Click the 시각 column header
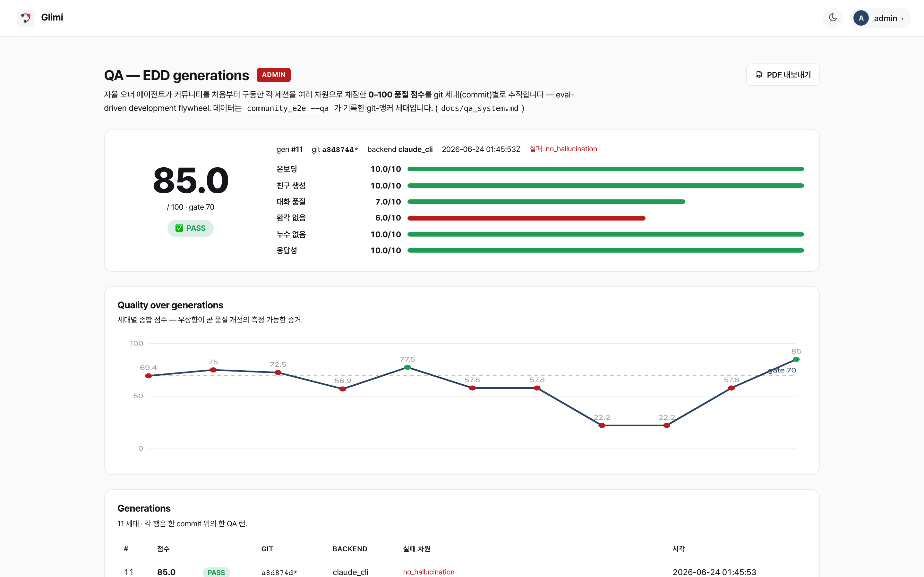The height and width of the screenshot is (577, 924). point(679,549)
